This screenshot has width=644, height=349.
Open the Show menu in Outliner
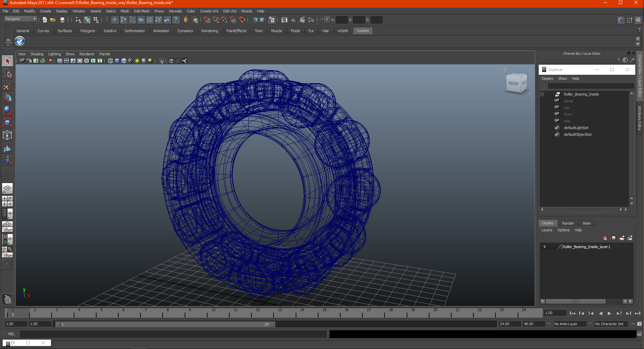point(563,78)
